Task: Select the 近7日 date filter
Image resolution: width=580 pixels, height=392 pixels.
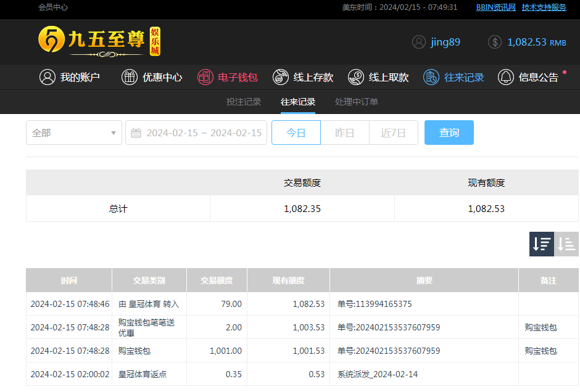Action: pyautogui.click(x=394, y=133)
